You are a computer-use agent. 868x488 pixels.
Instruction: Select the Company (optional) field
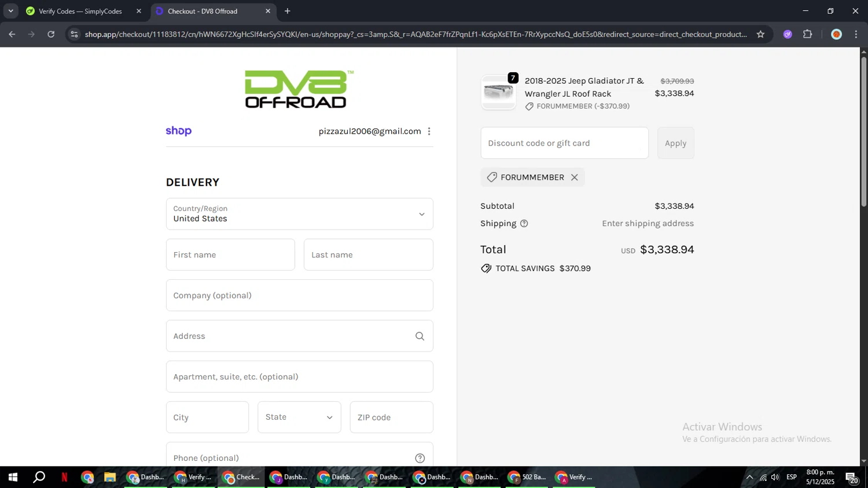299,295
